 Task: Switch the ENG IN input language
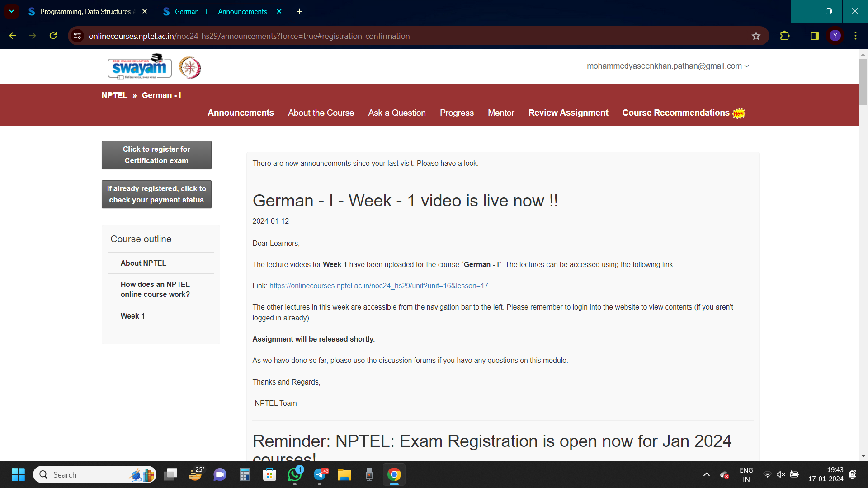pyautogui.click(x=746, y=474)
